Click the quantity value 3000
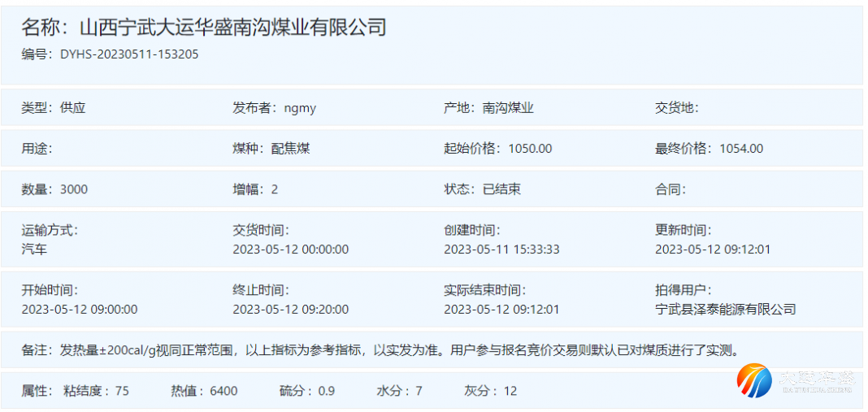Screen dimensions: 868x412 (x=74, y=189)
